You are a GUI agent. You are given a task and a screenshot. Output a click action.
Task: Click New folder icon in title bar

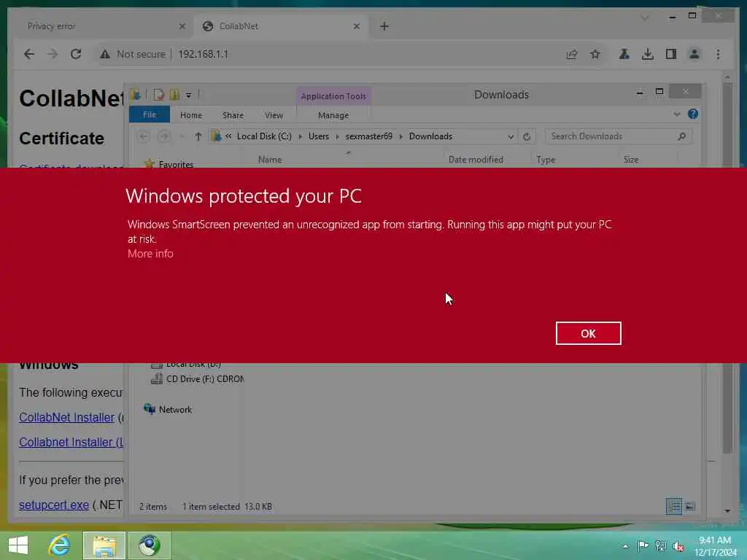175,95
